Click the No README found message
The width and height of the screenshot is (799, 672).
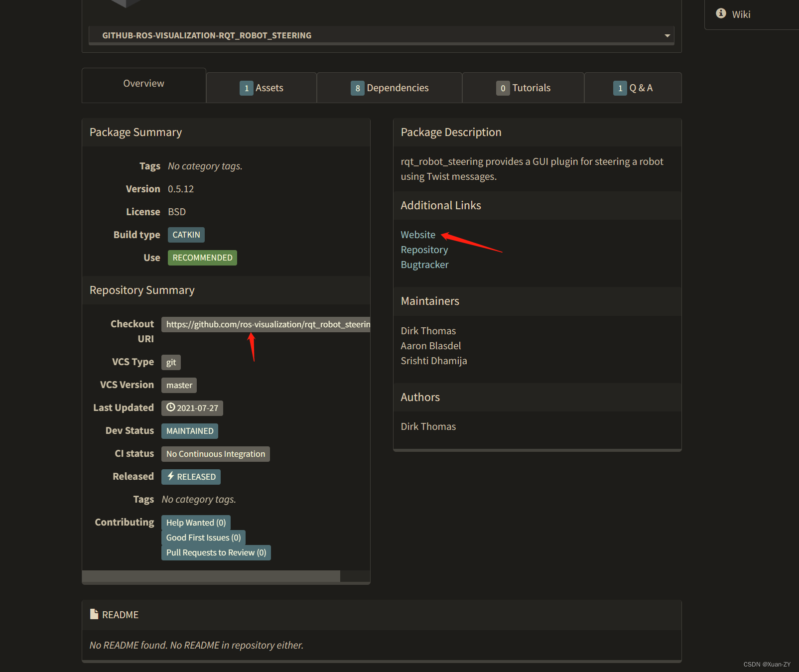(x=196, y=645)
